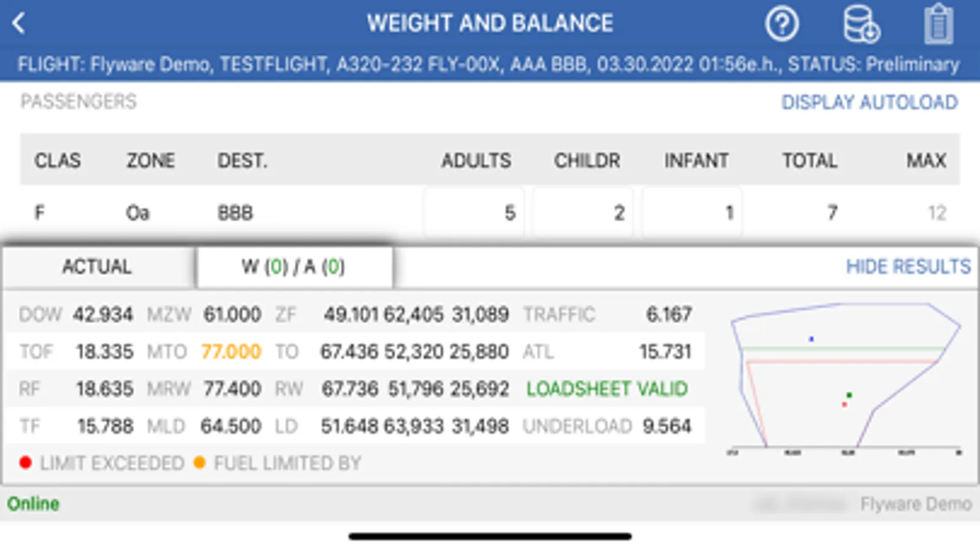Click the flight info header line
Image resolution: width=980 pixels, height=552 pixels.
pos(488,64)
